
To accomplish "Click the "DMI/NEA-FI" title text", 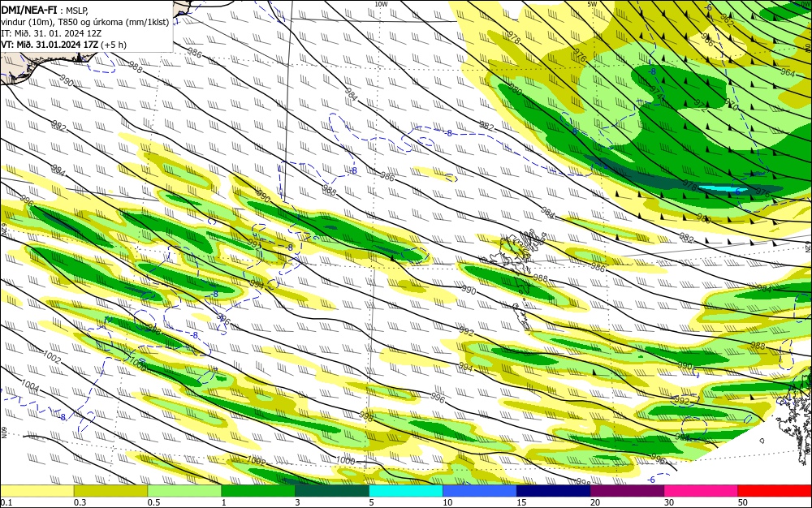I will [x=29, y=9].
